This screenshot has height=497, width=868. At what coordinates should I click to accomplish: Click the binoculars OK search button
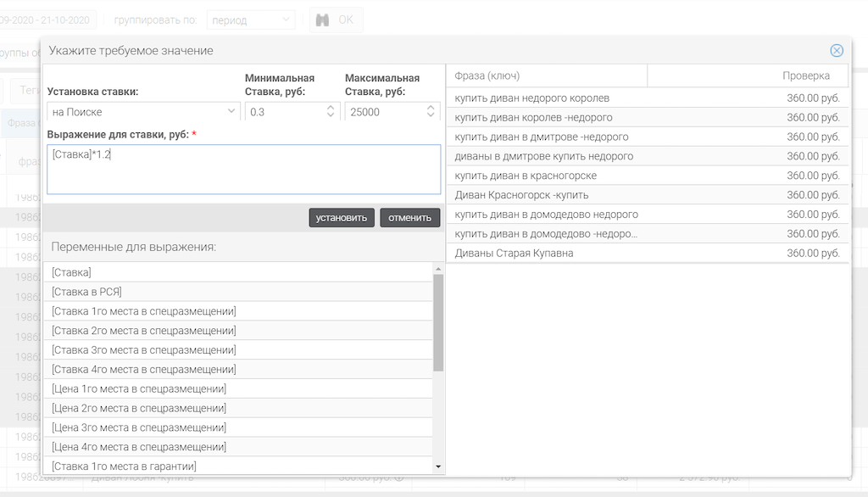(335, 20)
